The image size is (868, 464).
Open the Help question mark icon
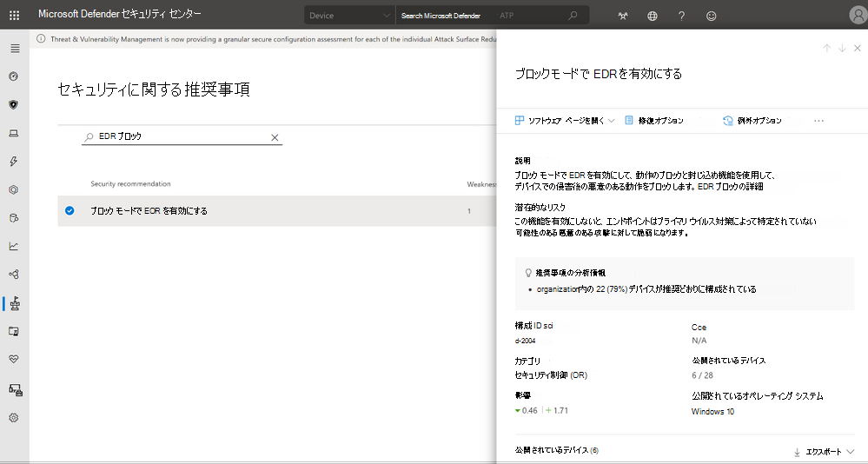coord(681,16)
